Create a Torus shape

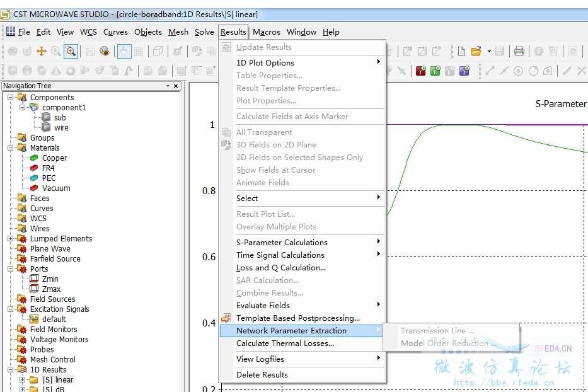71,70
